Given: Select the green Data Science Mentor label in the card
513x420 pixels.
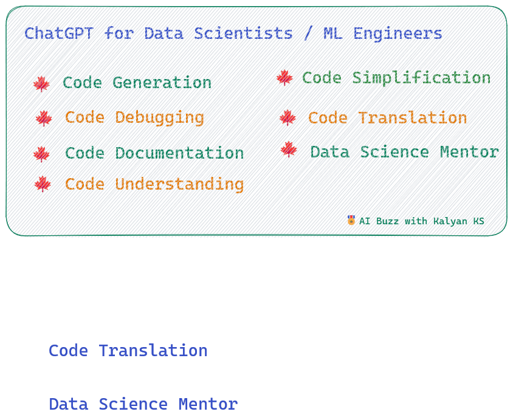Looking at the screenshot, I should pos(404,151).
